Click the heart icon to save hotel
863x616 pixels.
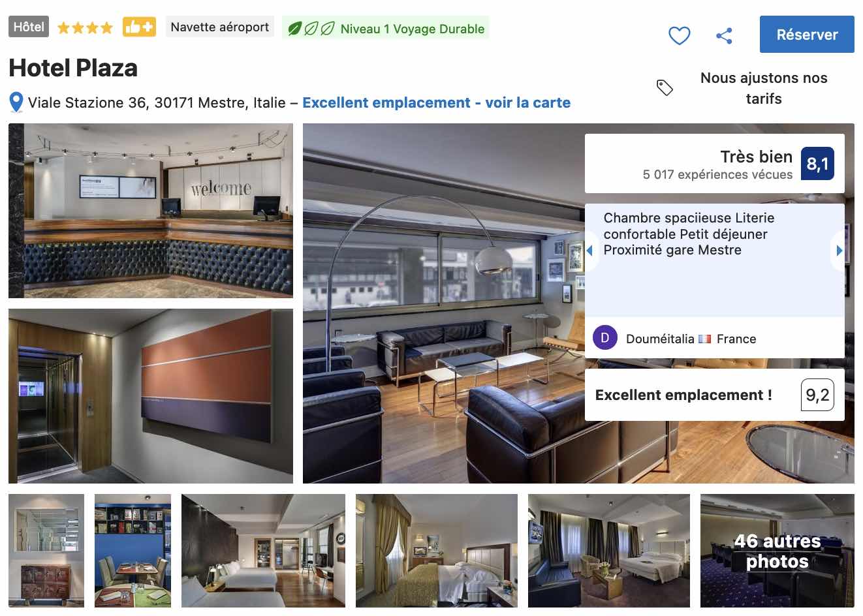(679, 35)
